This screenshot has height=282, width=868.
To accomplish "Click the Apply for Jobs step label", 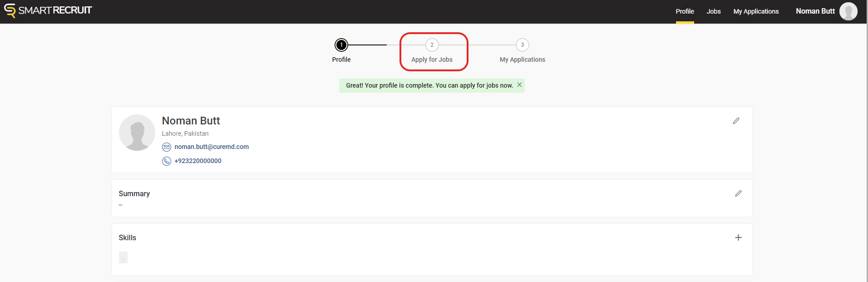I will click(432, 59).
